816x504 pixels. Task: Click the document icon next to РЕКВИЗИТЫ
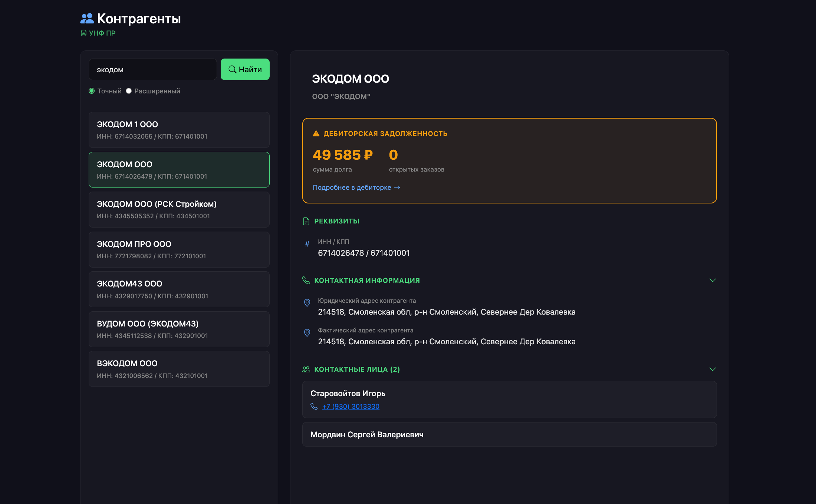tap(306, 221)
